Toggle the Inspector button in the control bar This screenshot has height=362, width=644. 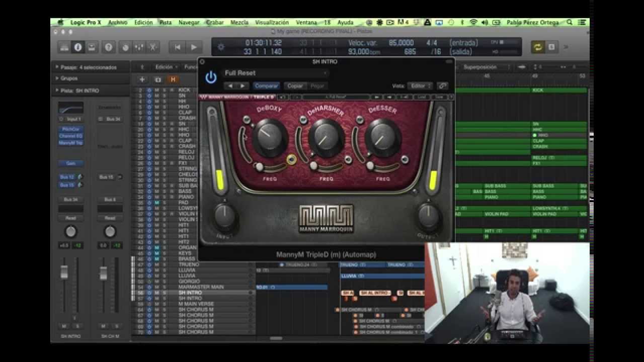(77, 47)
